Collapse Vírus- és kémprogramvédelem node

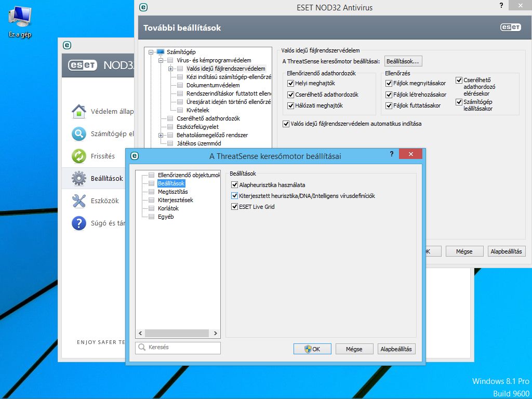pos(161,60)
